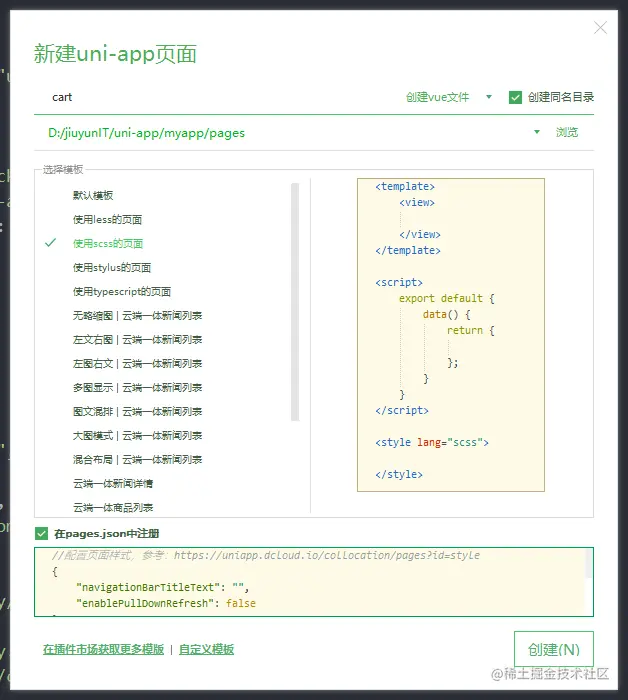Image resolution: width=628 pixels, height=700 pixels.
Task: Toggle the 创建同名目录 checkbox
Action: click(x=515, y=97)
